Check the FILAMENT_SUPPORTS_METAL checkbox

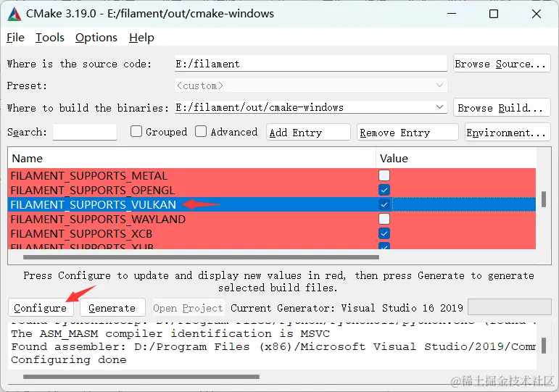(384, 175)
